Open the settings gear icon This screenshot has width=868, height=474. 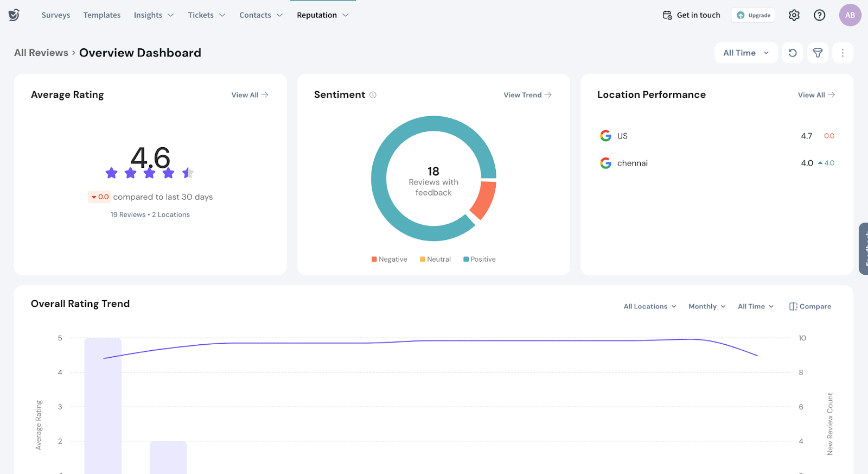pos(794,15)
